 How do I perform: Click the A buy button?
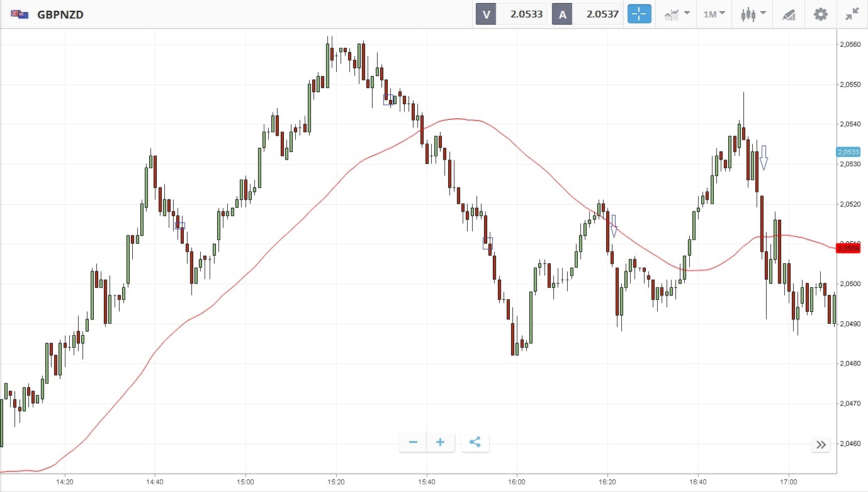click(x=561, y=14)
